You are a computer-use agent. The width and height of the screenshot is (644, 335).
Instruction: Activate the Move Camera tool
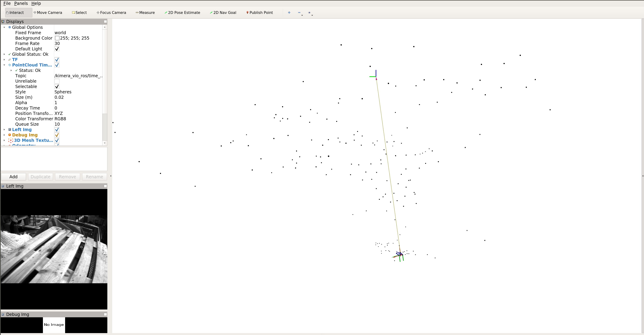tap(48, 12)
